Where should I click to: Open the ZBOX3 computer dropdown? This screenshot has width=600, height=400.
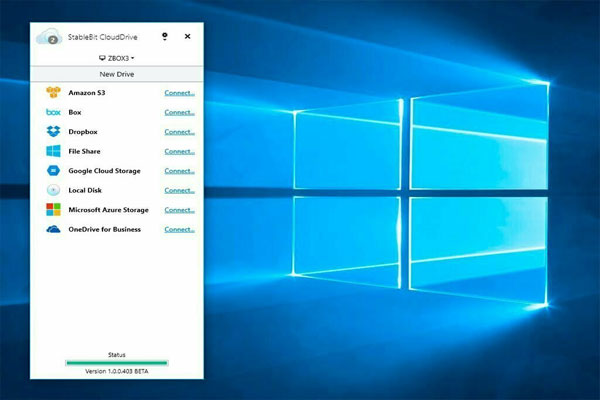click(x=117, y=58)
